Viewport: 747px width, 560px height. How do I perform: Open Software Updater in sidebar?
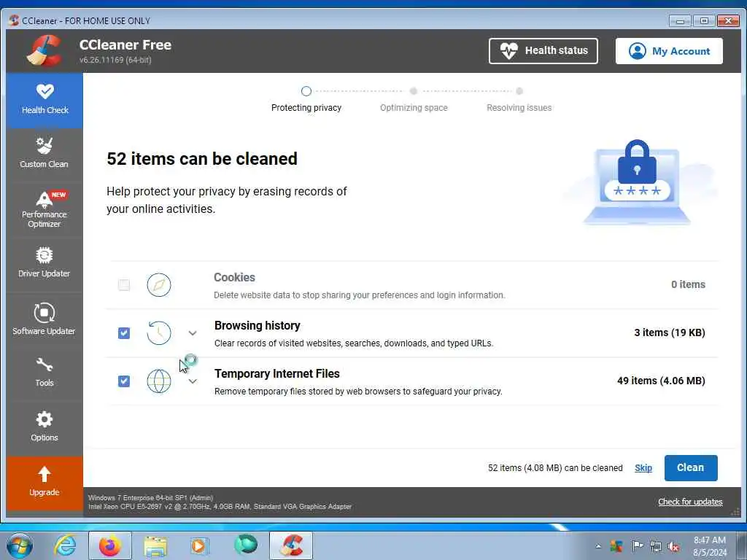click(x=44, y=319)
